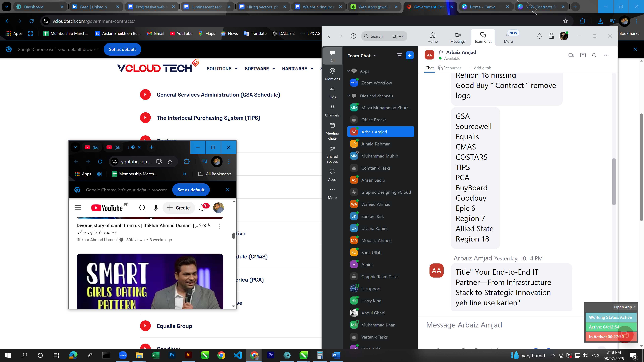The height and width of the screenshot is (362, 644).
Task: Open Excel from the taskbar
Action: click(155, 355)
